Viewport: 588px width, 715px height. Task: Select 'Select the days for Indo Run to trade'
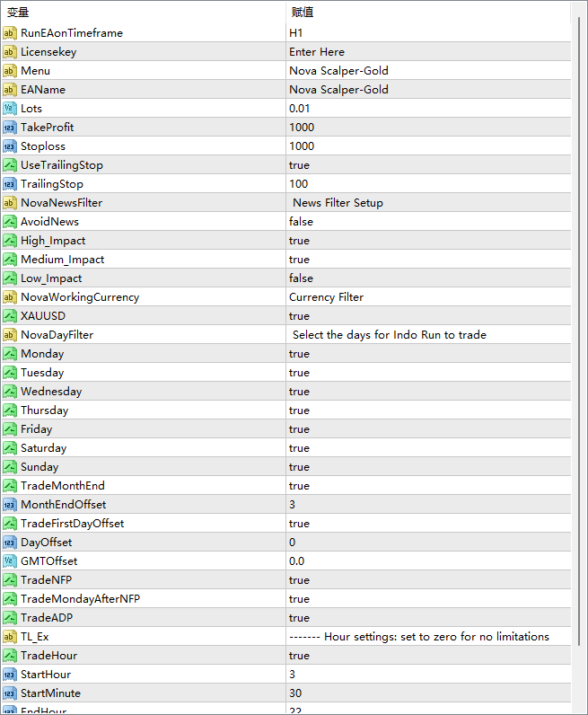coord(390,335)
